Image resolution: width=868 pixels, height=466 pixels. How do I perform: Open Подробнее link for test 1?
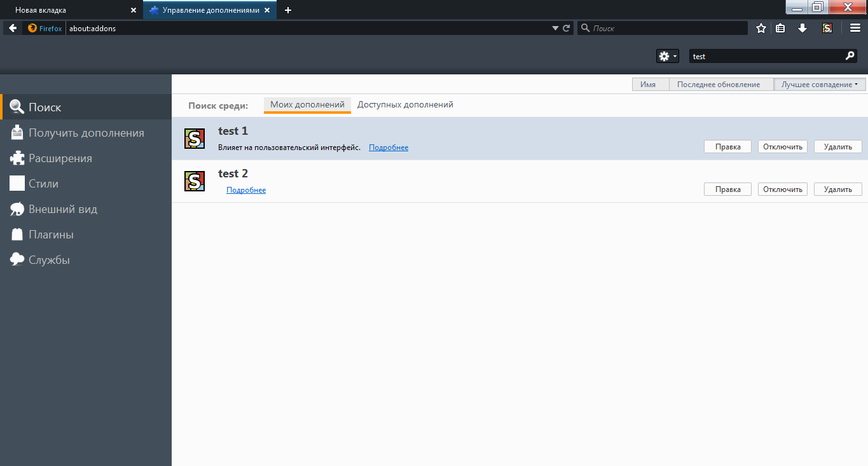tap(388, 147)
